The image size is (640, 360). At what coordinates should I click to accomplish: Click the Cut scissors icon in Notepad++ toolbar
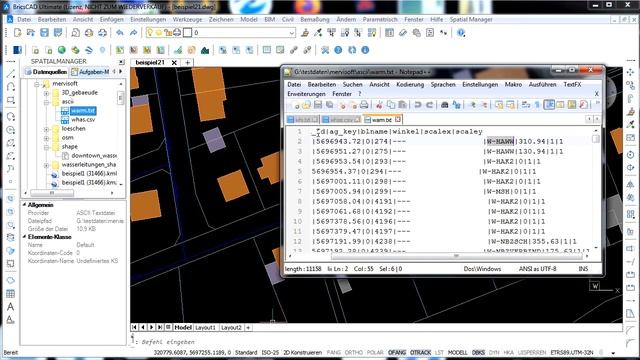tap(379, 105)
